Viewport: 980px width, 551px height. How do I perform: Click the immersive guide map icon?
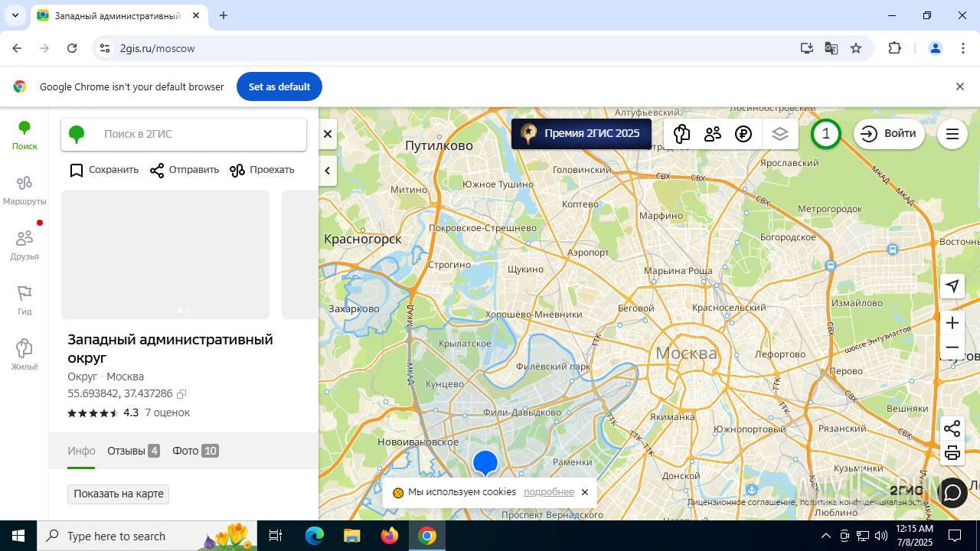click(x=681, y=134)
